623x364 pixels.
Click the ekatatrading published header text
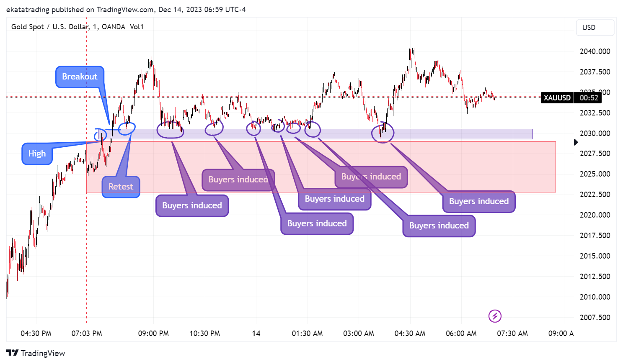coord(126,9)
